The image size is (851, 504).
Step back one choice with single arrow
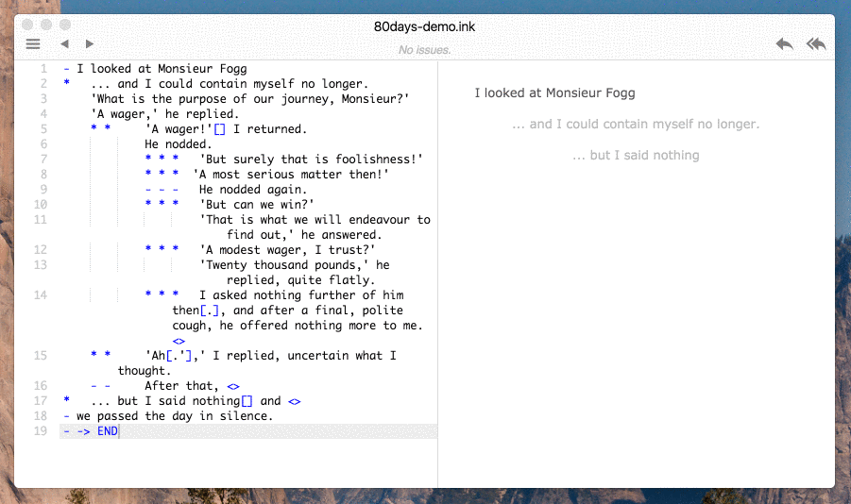784,44
